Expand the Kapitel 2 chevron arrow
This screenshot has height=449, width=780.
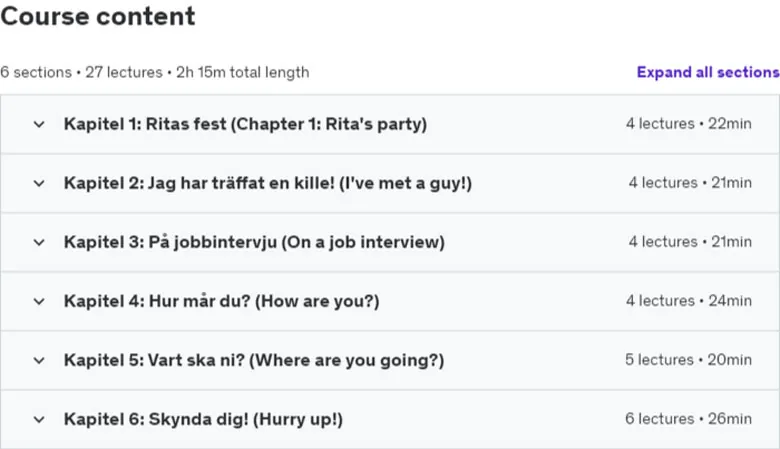(x=39, y=183)
